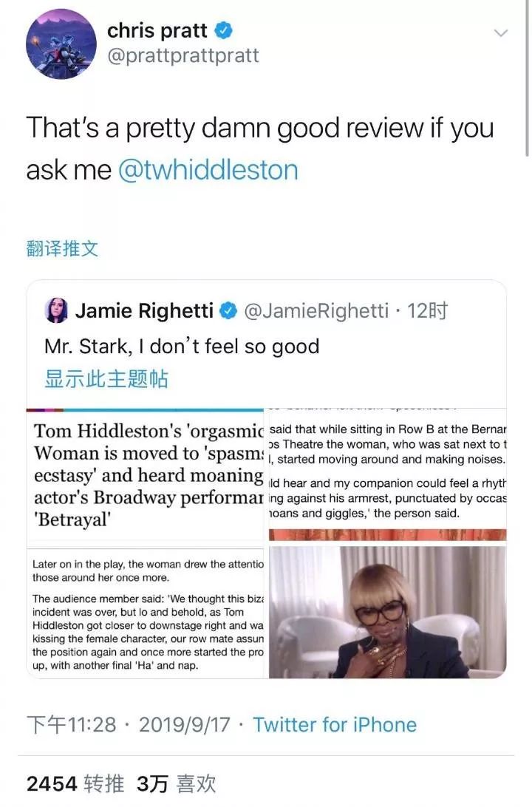The height and width of the screenshot is (807, 532).
Task: Open chris pratt's profile avatar
Action: click(61, 44)
